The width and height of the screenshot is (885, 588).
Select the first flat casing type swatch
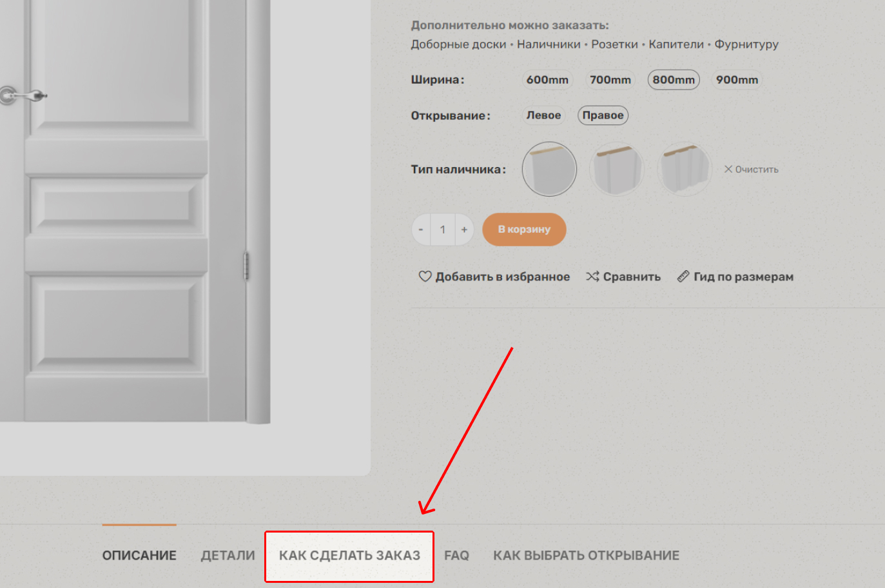point(549,169)
